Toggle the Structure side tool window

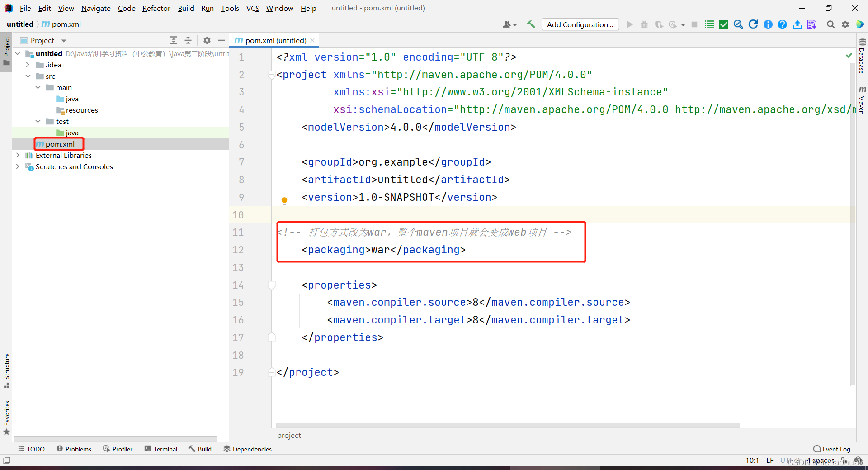7,370
